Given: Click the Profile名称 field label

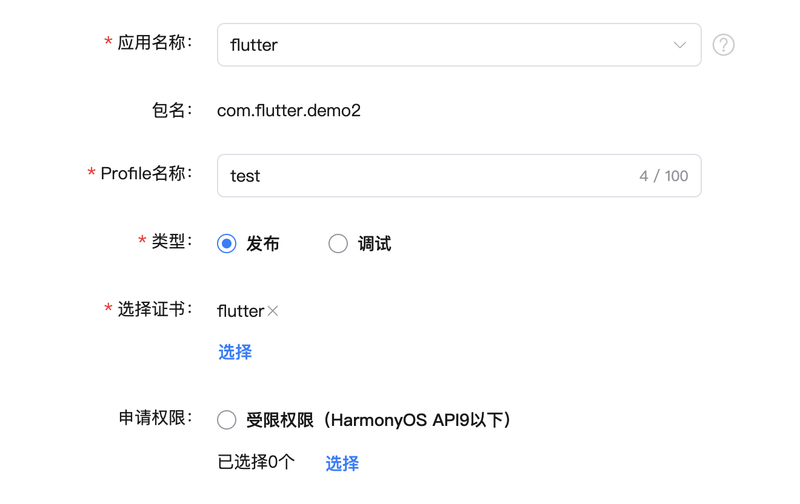Looking at the screenshot, I should [x=146, y=173].
